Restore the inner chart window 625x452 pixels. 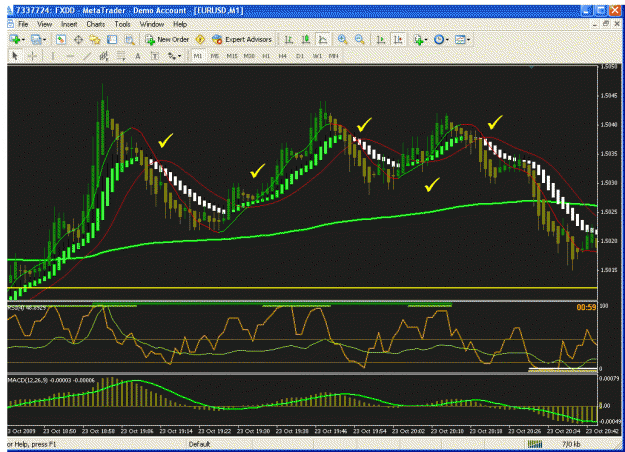point(606,24)
